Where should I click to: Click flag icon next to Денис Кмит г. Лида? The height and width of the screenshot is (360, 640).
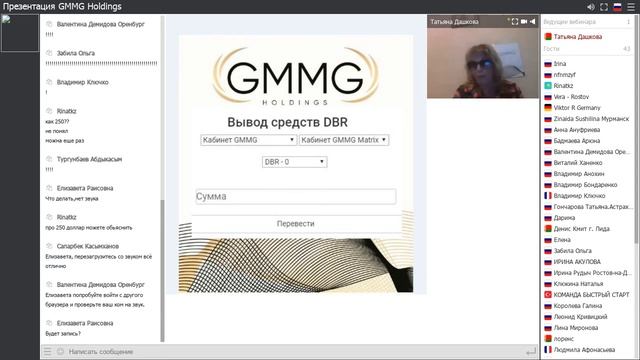click(548, 229)
